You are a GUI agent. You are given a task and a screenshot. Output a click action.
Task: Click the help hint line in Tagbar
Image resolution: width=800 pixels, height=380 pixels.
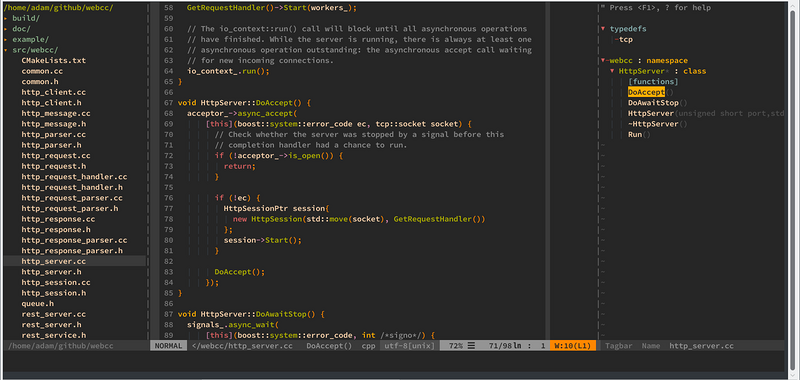[656, 8]
